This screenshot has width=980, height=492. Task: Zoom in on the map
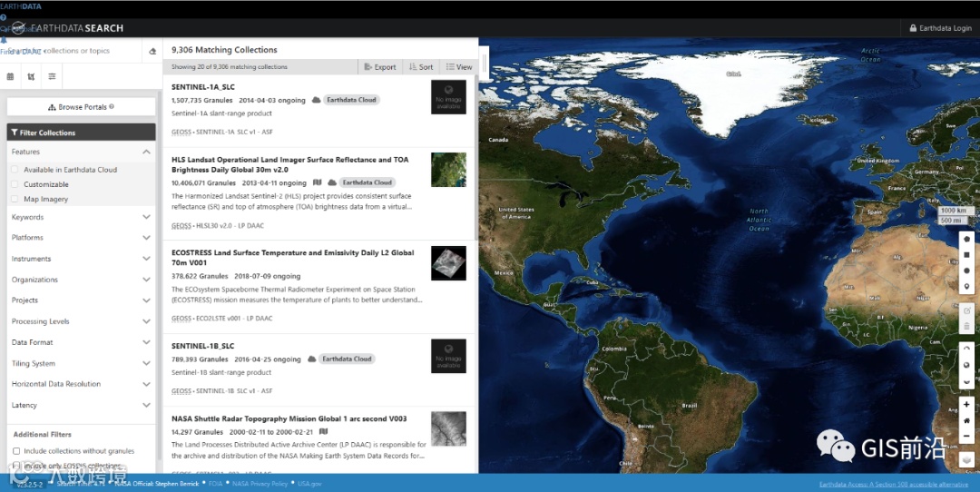(967, 405)
